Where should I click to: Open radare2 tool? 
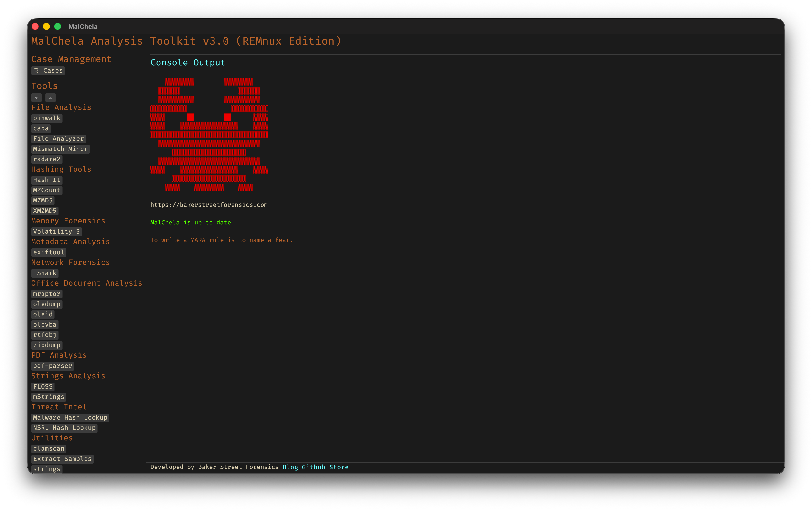pos(47,159)
